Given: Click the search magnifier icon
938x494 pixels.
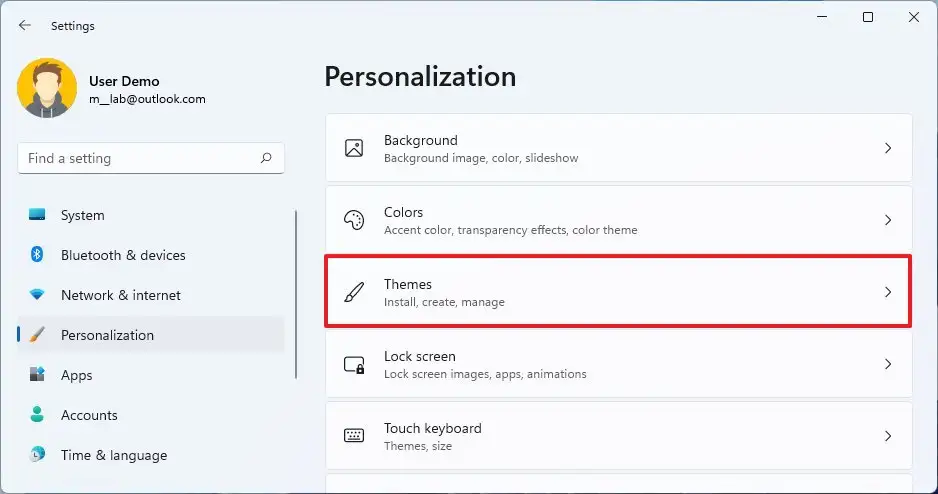Looking at the screenshot, I should click(x=266, y=158).
